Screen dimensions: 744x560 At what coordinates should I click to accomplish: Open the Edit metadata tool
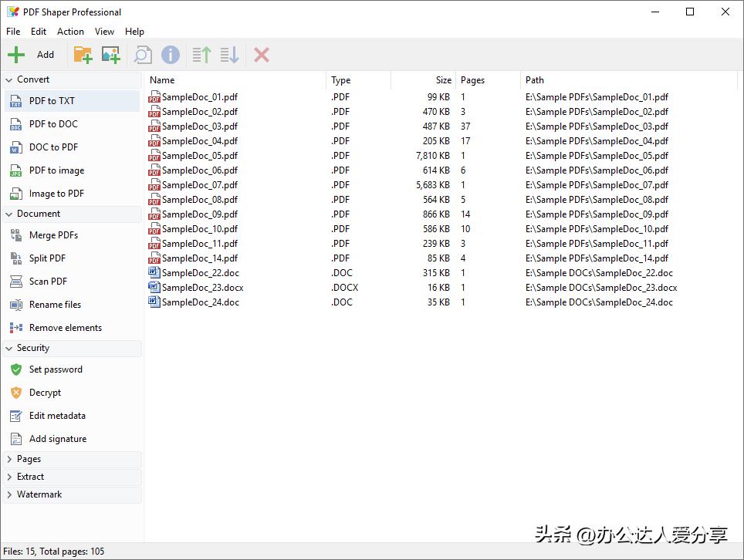click(72, 416)
